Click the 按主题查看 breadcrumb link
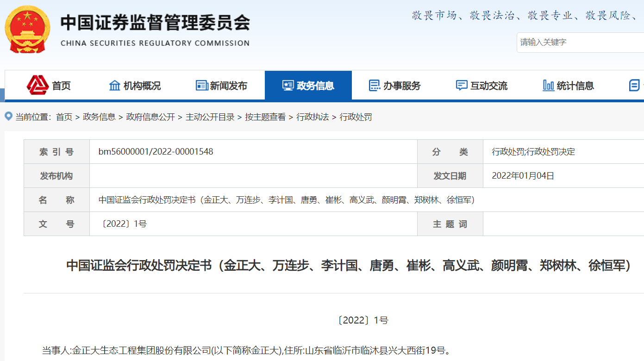The width and height of the screenshot is (644, 361). click(x=265, y=117)
